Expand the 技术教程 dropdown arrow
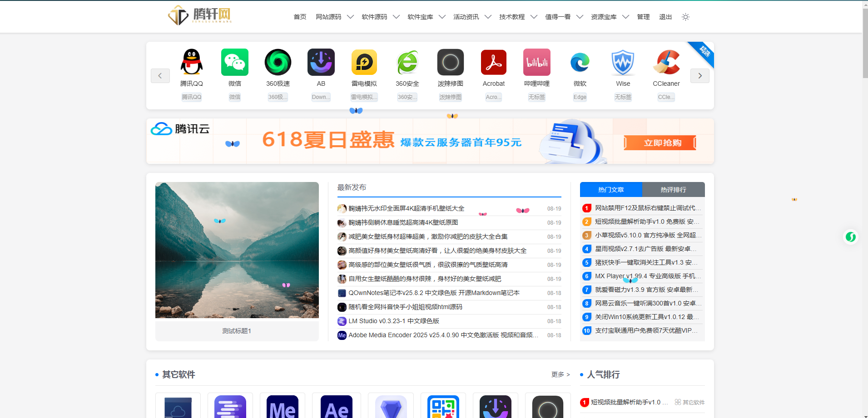This screenshot has width=868, height=418. click(534, 17)
